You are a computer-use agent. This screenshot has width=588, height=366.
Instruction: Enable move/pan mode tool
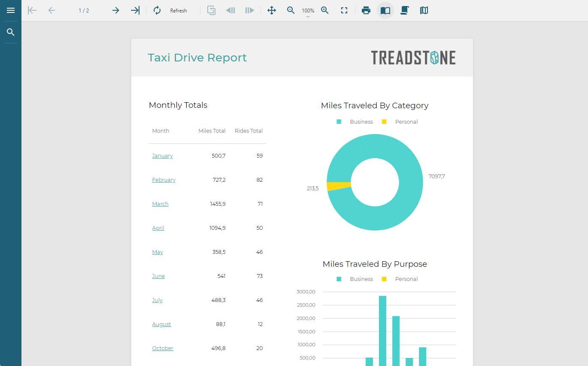click(272, 10)
